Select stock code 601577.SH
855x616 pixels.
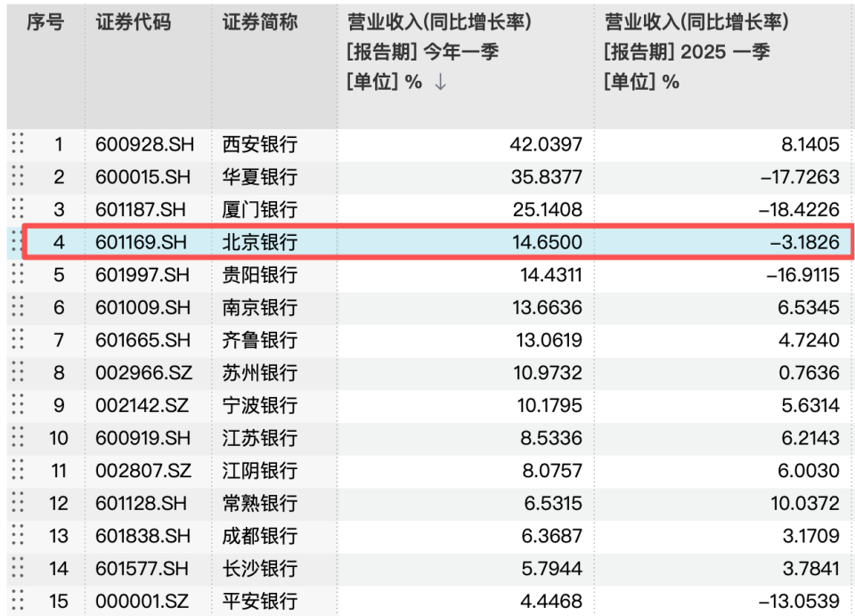(142, 569)
